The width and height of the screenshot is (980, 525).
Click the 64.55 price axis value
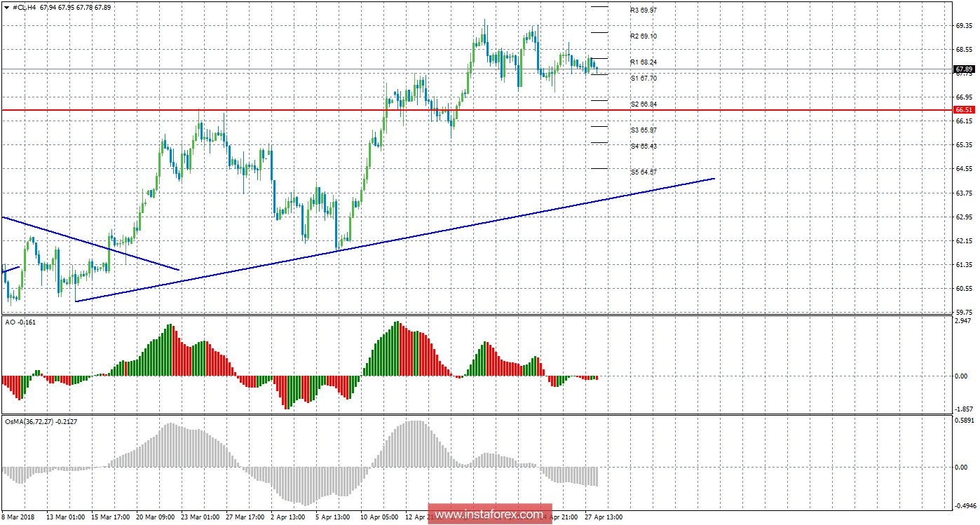tap(963, 169)
